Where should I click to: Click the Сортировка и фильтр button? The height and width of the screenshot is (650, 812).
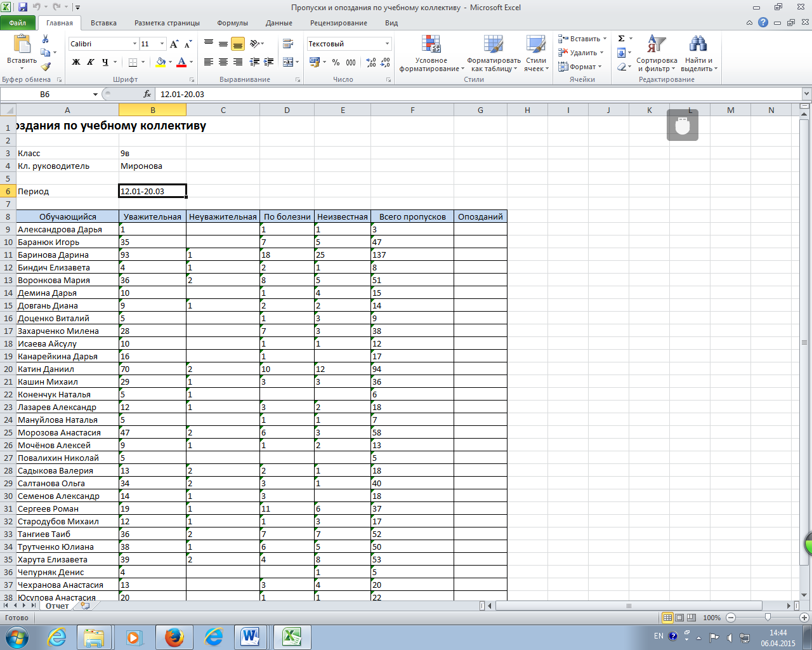657,53
